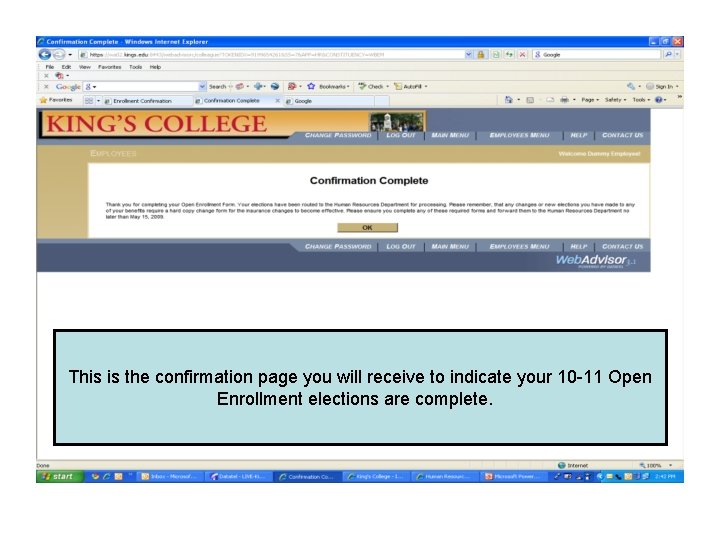Open the King's College taskbar window
This screenshot has width=720, height=540.
tap(377, 477)
